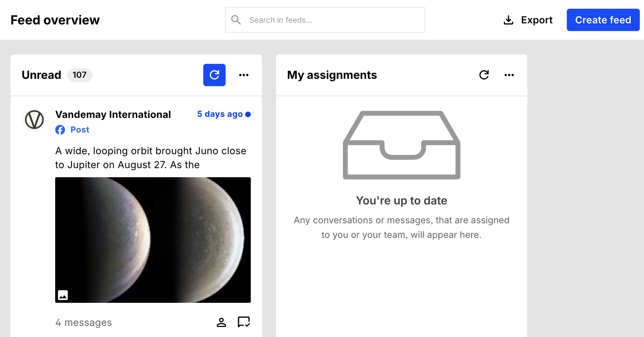Click the My assignments feed title
Viewport: 644px width, 337px height.
(332, 75)
